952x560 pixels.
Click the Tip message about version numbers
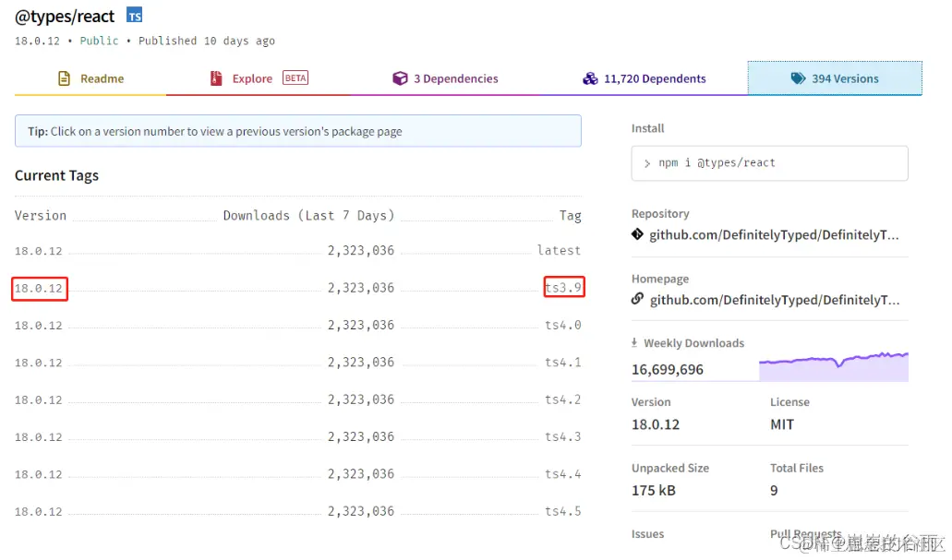click(x=298, y=131)
